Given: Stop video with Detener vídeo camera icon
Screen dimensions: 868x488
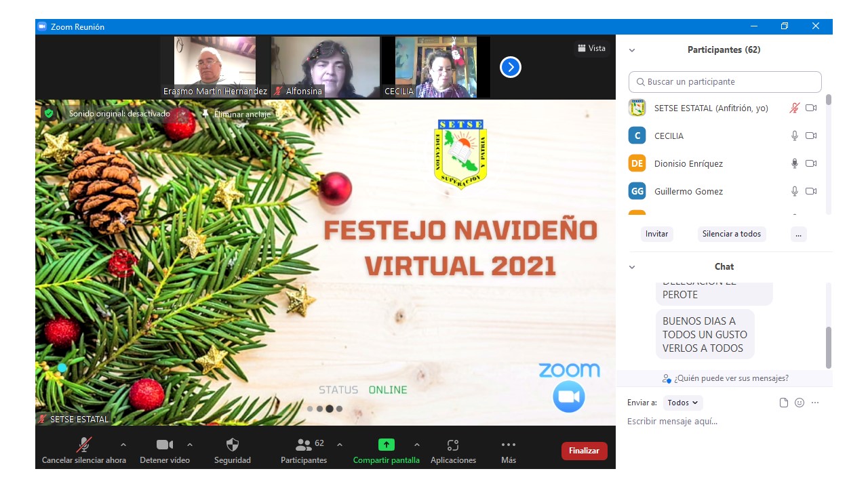Looking at the screenshot, I should pos(165,445).
